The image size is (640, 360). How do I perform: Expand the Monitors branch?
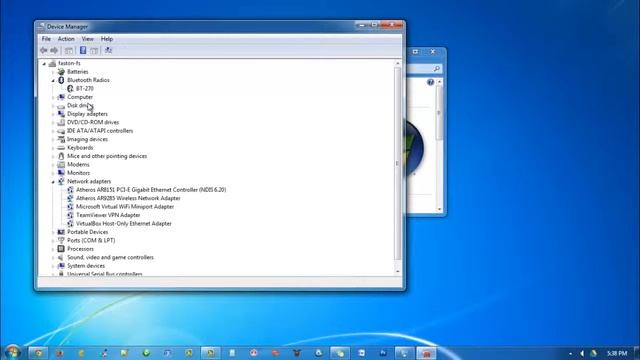[53, 173]
